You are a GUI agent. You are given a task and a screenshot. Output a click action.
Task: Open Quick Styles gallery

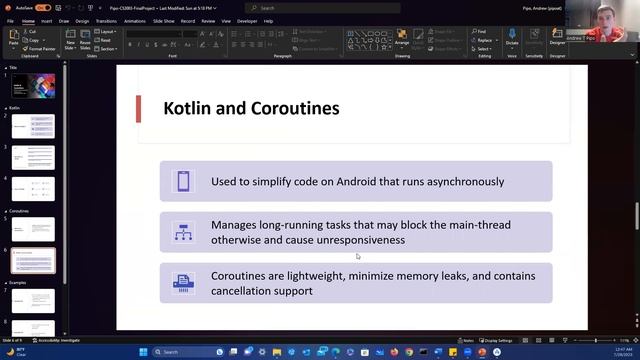418,39
